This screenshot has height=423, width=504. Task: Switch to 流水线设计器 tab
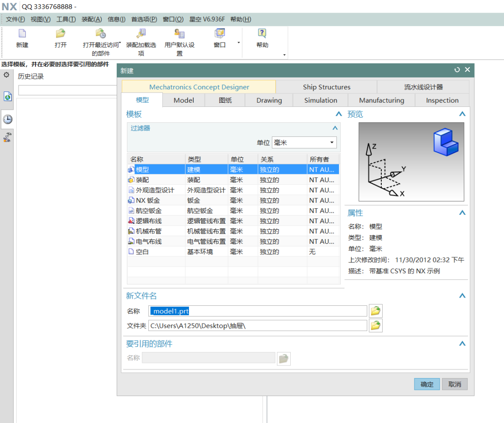[423, 87]
